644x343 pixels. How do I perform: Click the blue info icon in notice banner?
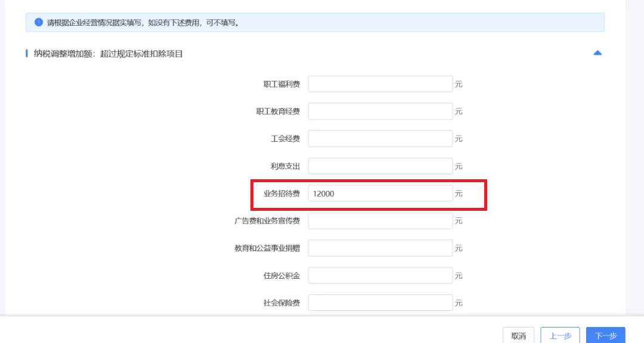[x=39, y=23]
